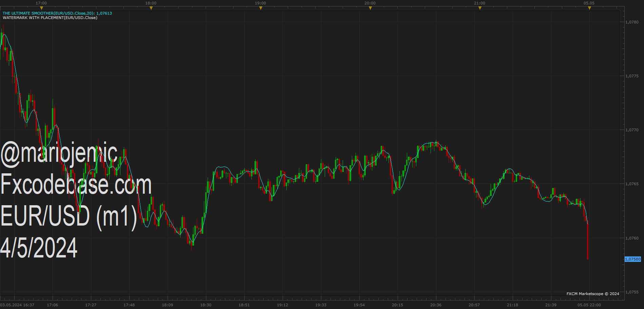Click time axis label 18:51
The height and width of the screenshot is (309, 644).
pyautogui.click(x=244, y=305)
